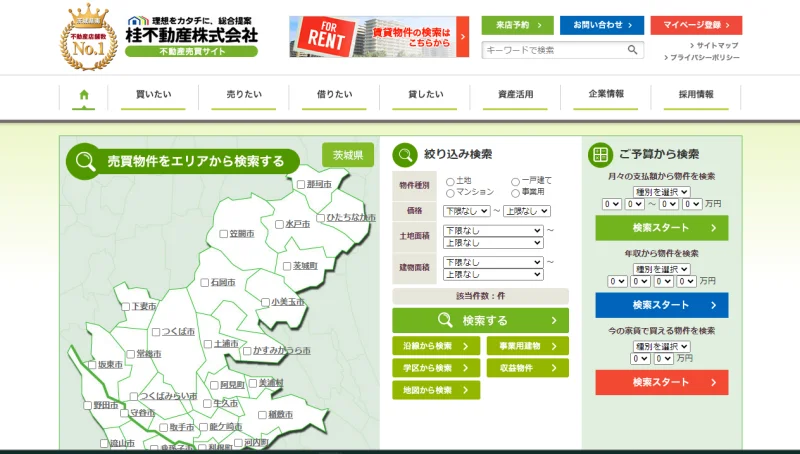This screenshot has height=454, width=800.
Task: Open the 土地面積 下限なし dropdown
Action: point(493,231)
